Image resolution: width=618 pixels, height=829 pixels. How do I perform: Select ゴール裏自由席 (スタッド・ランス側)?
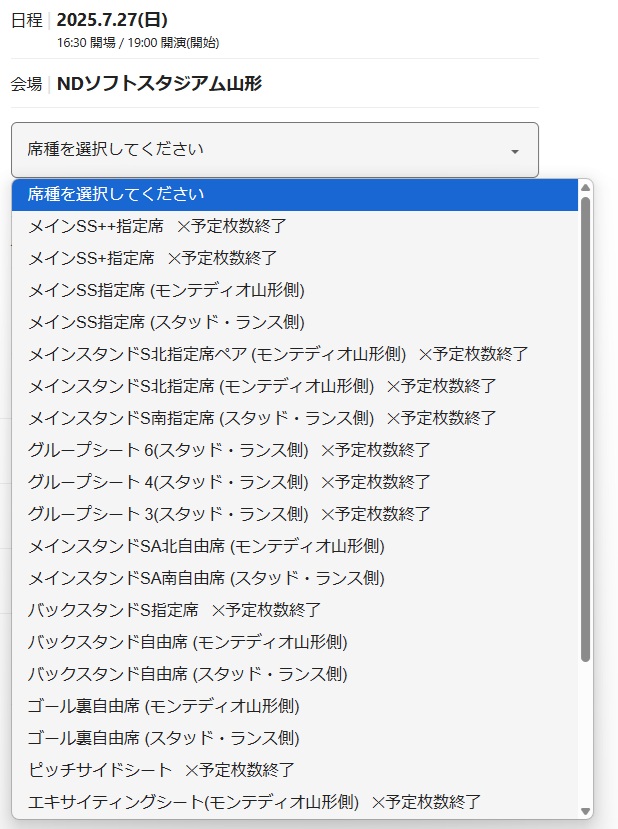[x=294, y=738]
